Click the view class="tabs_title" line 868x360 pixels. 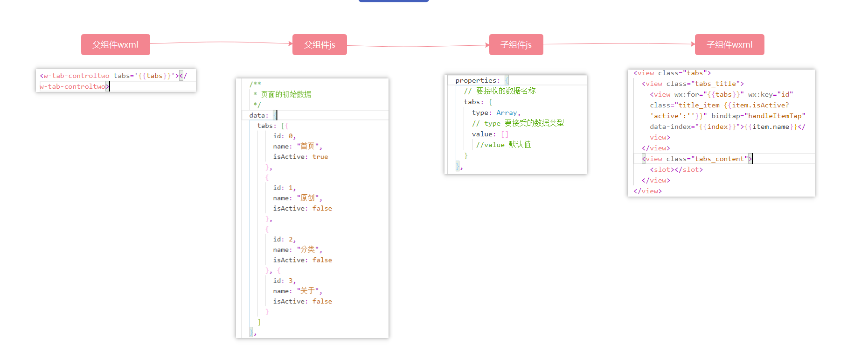pyautogui.click(x=693, y=84)
